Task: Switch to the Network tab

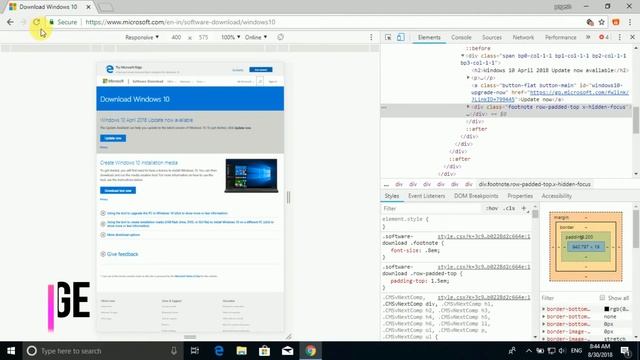Action: 523,37
